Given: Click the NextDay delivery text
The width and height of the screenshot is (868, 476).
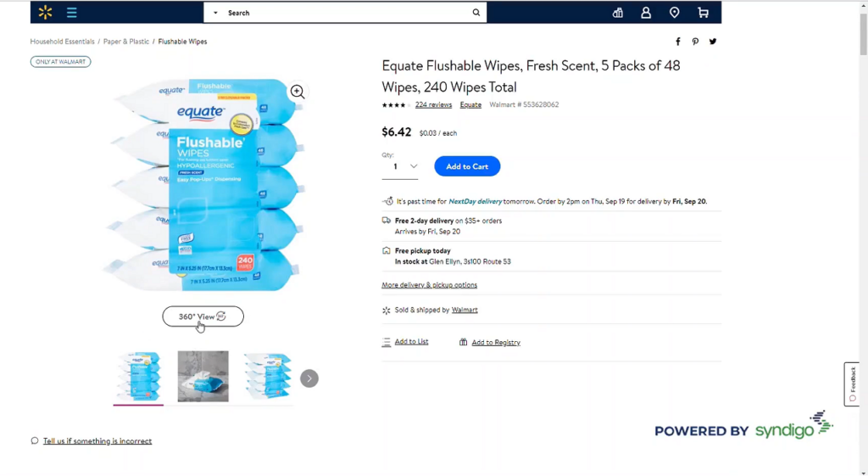Looking at the screenshot, I should [x=476, y=202].
